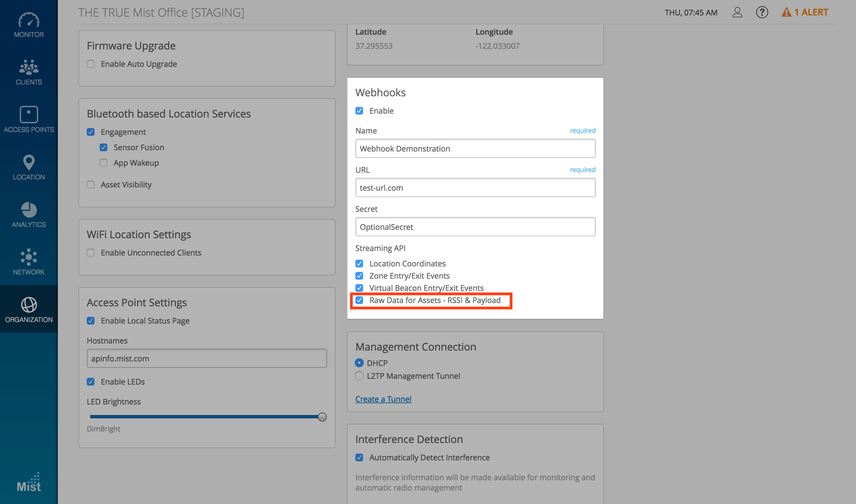856x504 pixels.
Task: Click the LED Brightness slider handle
Action: 322,417
